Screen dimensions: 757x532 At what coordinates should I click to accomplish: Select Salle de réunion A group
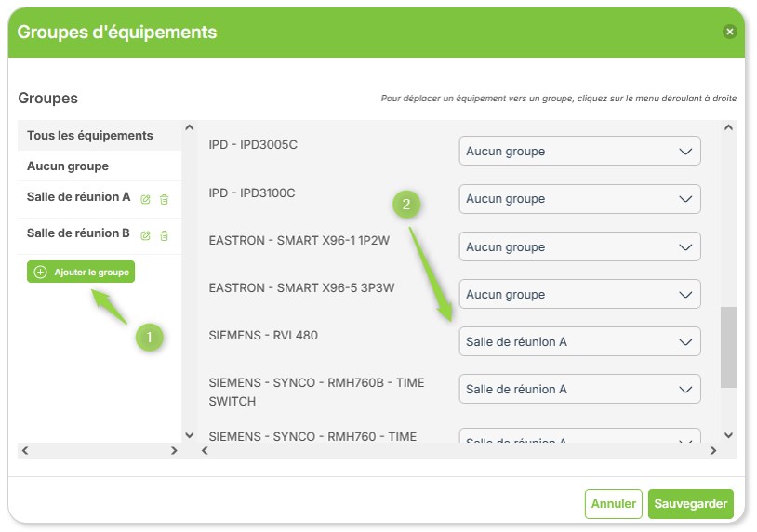click(x=78, y=197)
